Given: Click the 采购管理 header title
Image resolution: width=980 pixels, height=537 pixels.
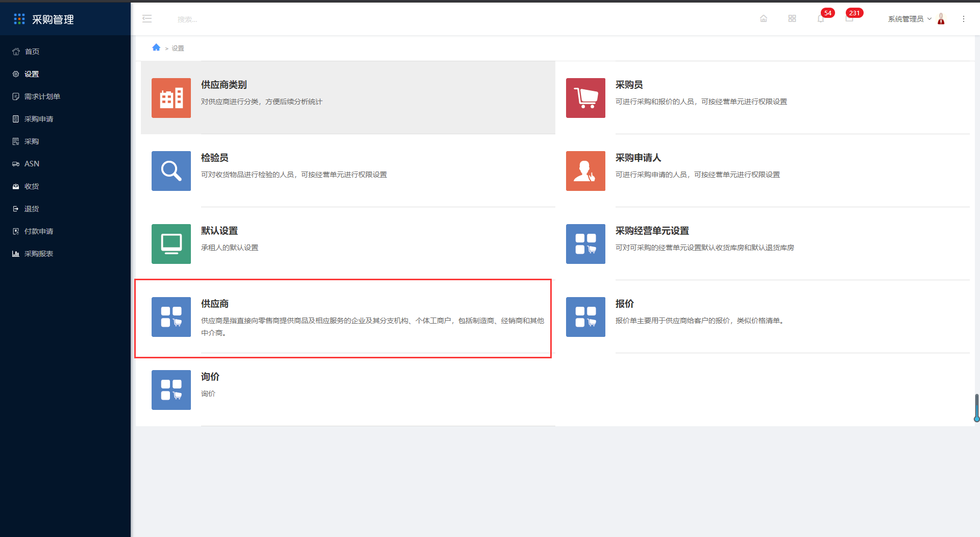Looking at the screenshot, I should pyautogui.click(x=53, y=19).
